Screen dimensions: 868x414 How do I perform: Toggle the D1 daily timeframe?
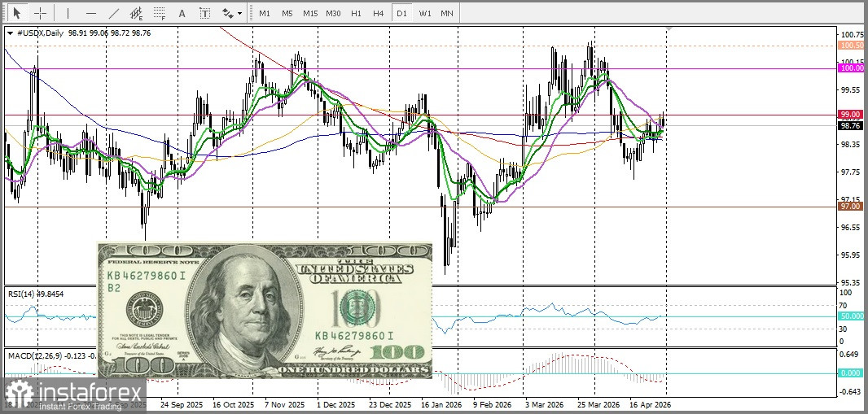401,12
